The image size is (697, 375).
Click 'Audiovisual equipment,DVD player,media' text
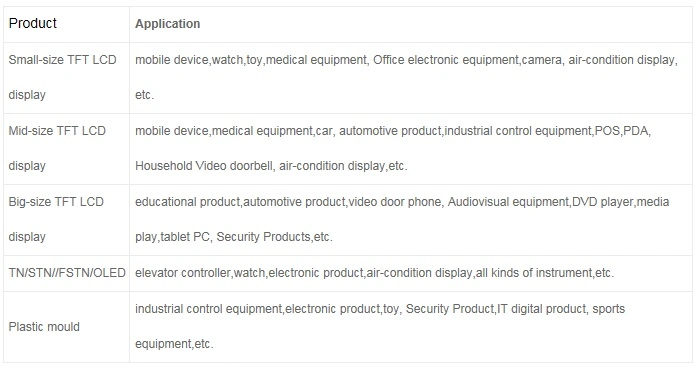tap(558, 202)
